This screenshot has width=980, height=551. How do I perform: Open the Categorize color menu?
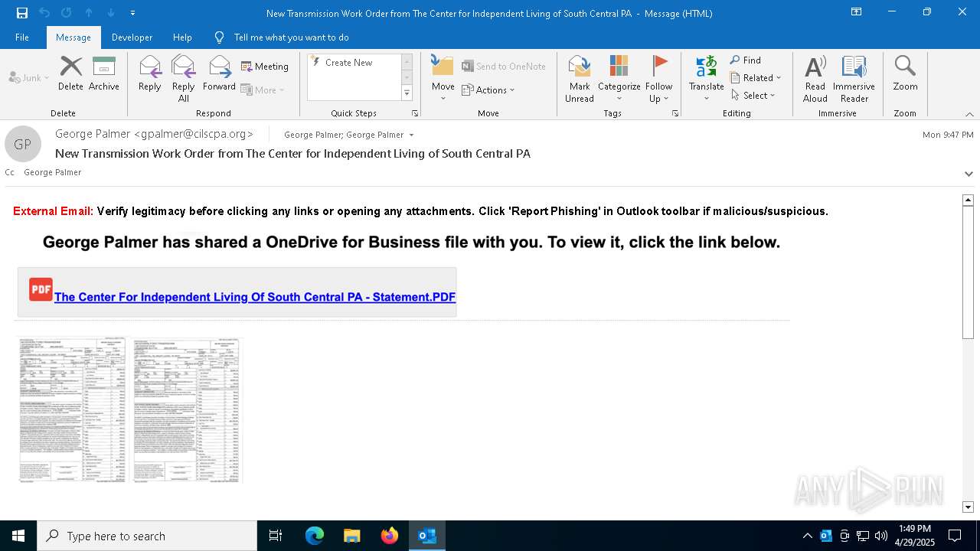tap(619, 79)
